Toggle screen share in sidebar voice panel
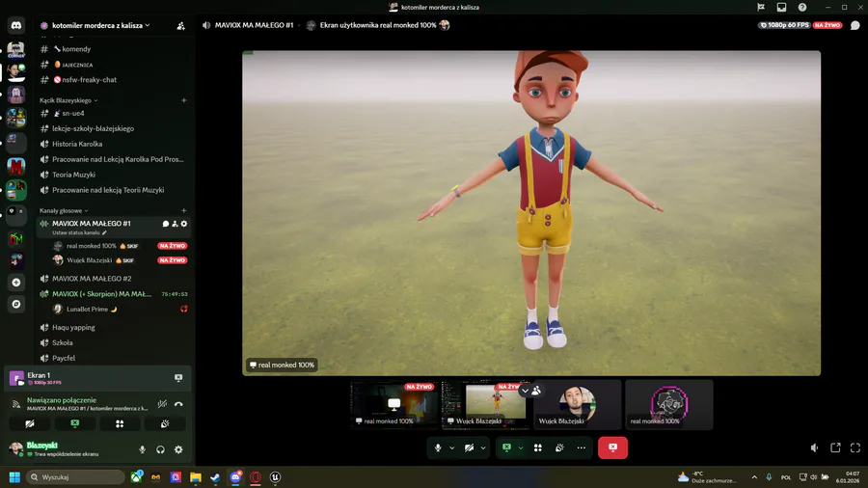Screen dimensions: 868x488 74,423
